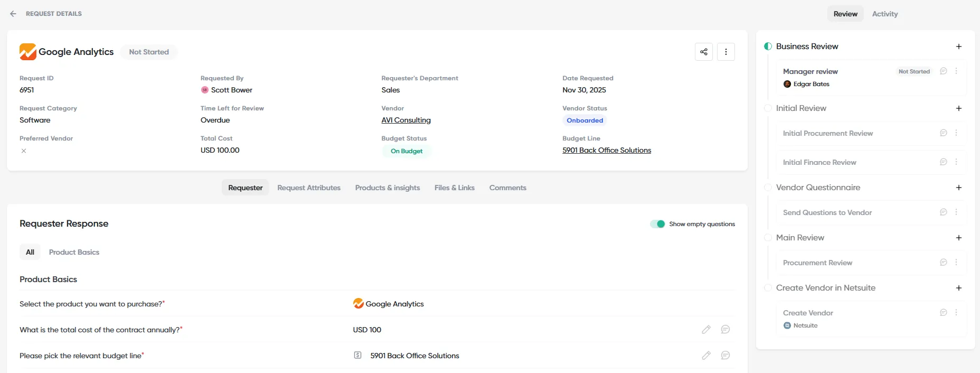Open the Initial Finance Review step card

(871, 162)
